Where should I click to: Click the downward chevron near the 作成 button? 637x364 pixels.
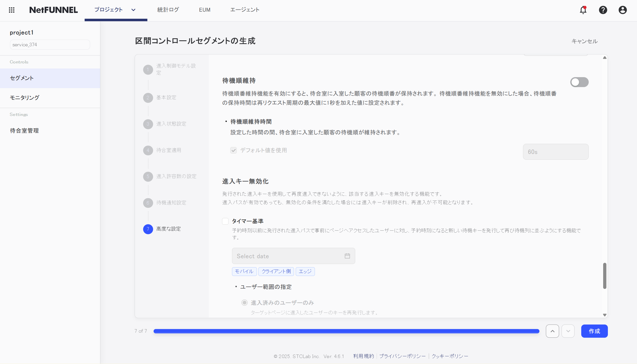point(568,331)
